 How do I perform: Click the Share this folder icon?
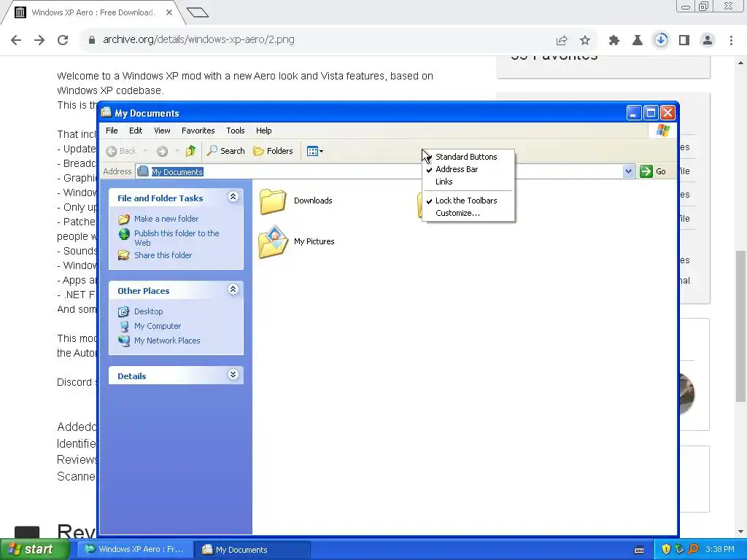(x=124, y=255)
